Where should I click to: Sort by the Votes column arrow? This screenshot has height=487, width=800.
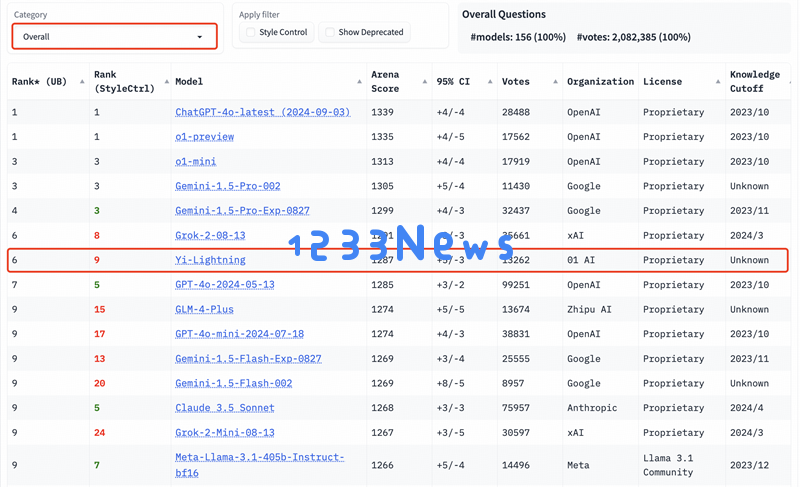[x=555, y=82]
